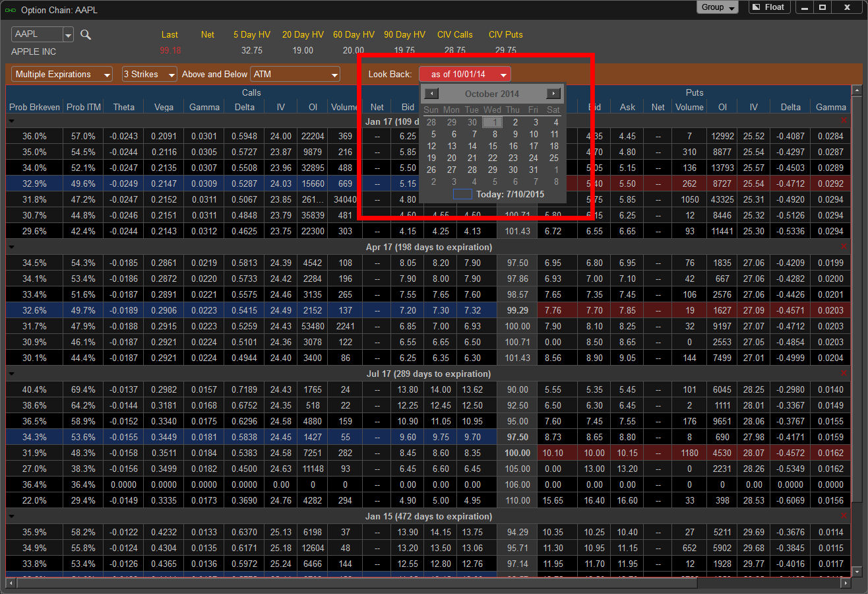
Task: Select October 13 in the calendar
Action: (x=452, y=146)
